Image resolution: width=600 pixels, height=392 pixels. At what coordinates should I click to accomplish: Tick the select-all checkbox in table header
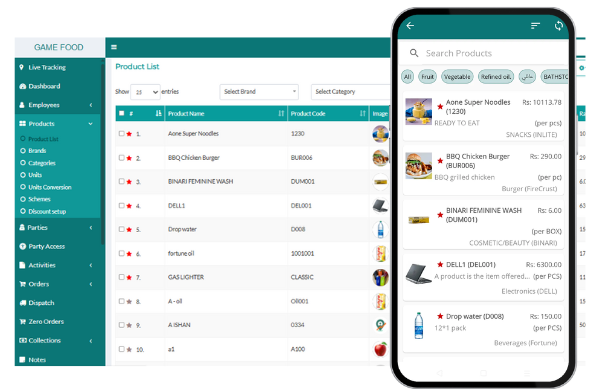coord(121,113)
